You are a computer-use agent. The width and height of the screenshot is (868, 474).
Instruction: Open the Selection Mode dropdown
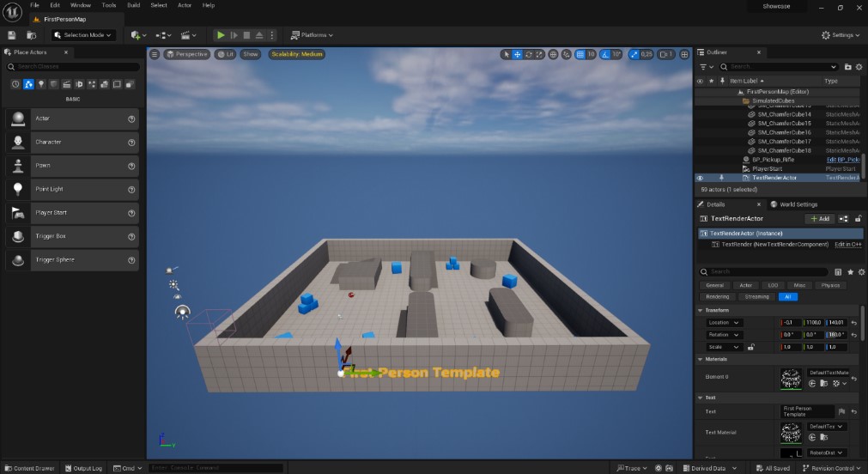pyautogui.click(x=83, y=35)
